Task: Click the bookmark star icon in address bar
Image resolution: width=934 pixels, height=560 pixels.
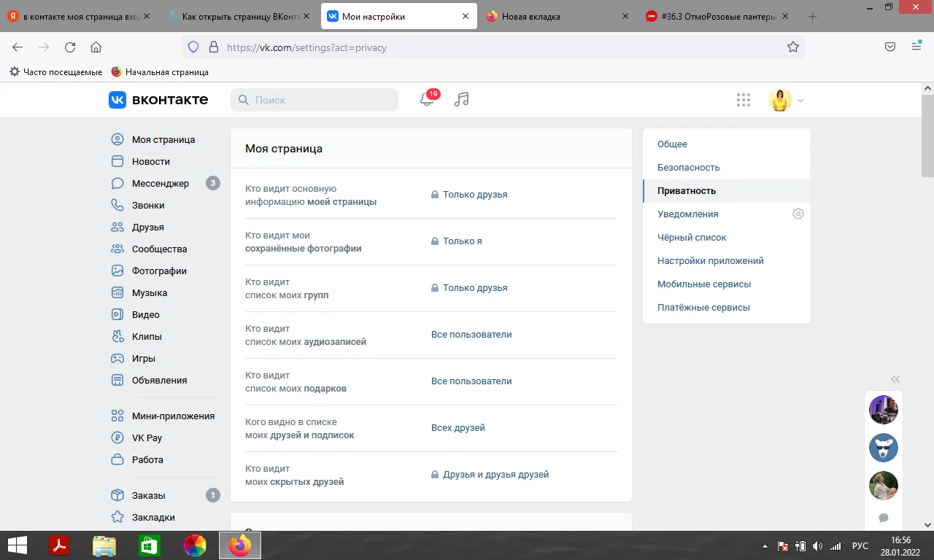Action: pyautogui.click(x=793, y=47)
